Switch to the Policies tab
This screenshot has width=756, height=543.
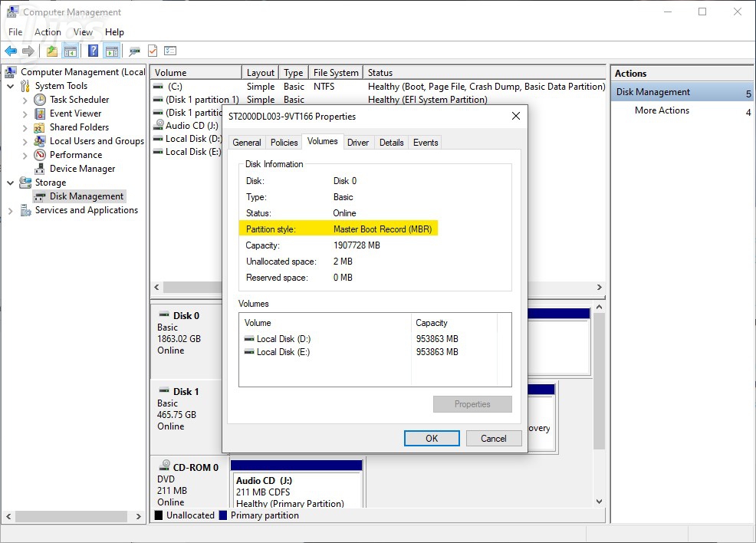point(284,143)
